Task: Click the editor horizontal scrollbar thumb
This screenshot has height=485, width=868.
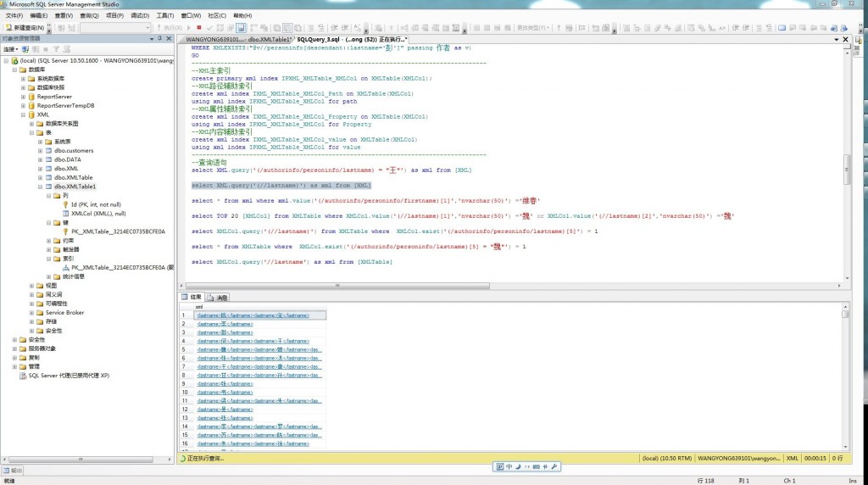Action: 337,286
